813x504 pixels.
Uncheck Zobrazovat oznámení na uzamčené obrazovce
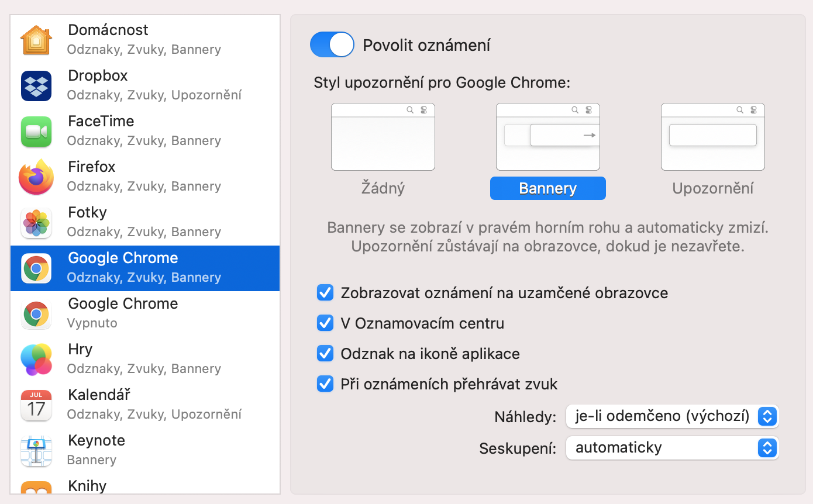click(x=325, y=292)
